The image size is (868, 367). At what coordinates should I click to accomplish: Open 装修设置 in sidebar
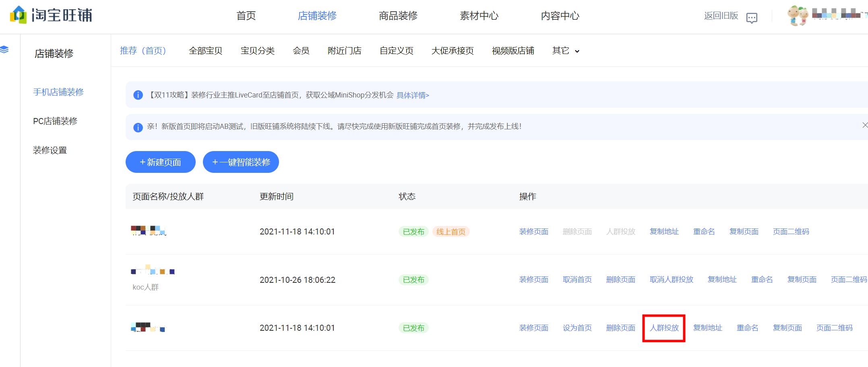50,150
